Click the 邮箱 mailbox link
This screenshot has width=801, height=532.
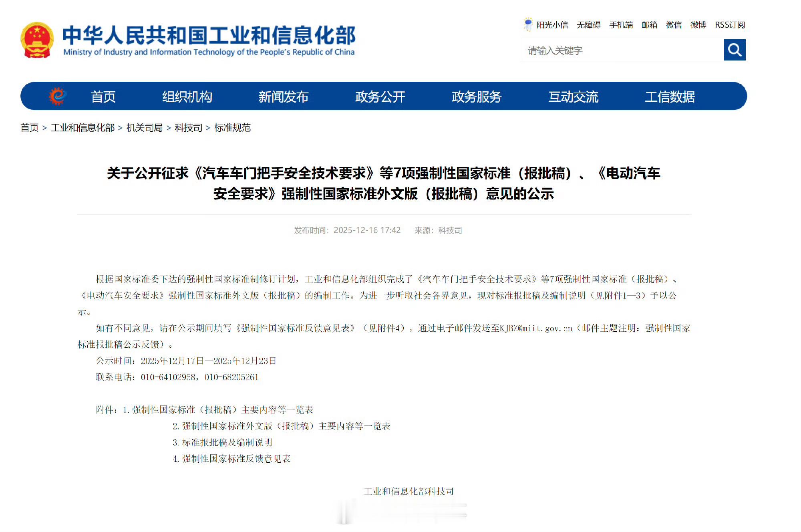pyautogui.click(x=649, y=25)
